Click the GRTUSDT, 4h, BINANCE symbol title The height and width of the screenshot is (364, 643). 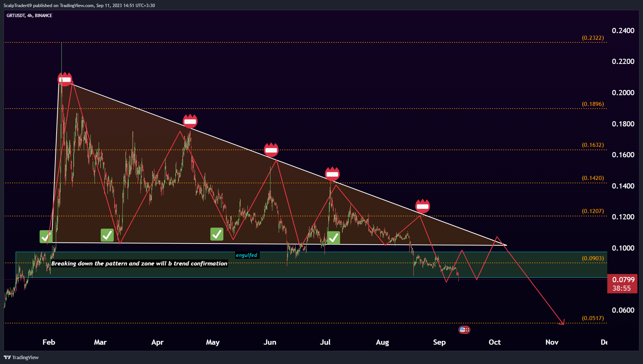(x=29, y=16)
